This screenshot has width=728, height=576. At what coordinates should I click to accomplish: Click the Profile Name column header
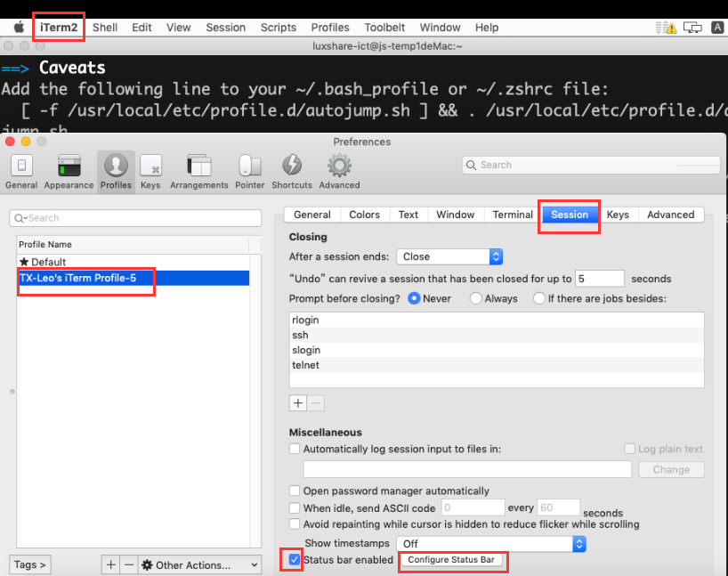(x=133, y=244)
